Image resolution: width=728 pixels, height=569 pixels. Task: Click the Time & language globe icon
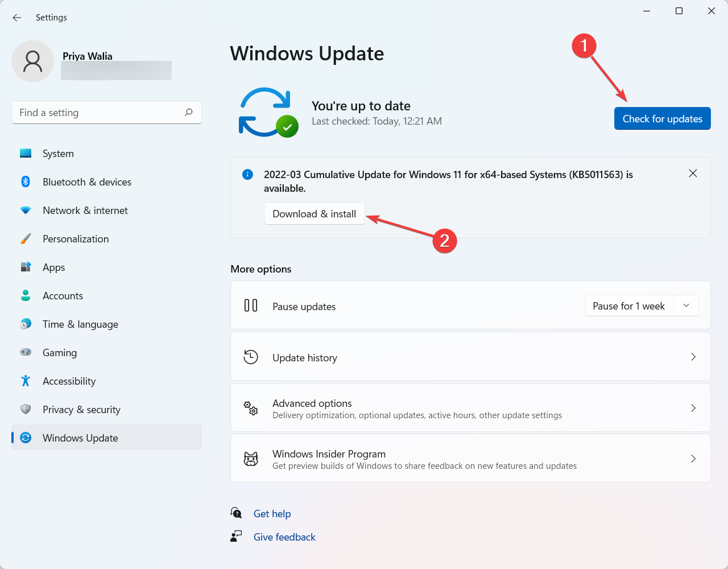[x=26, y=324]
